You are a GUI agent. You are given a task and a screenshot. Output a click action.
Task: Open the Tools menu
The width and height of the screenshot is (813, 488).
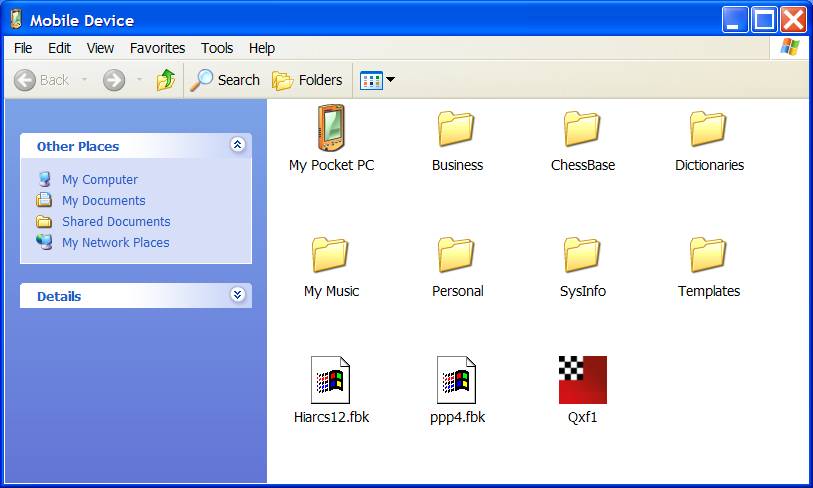(217, 48)
